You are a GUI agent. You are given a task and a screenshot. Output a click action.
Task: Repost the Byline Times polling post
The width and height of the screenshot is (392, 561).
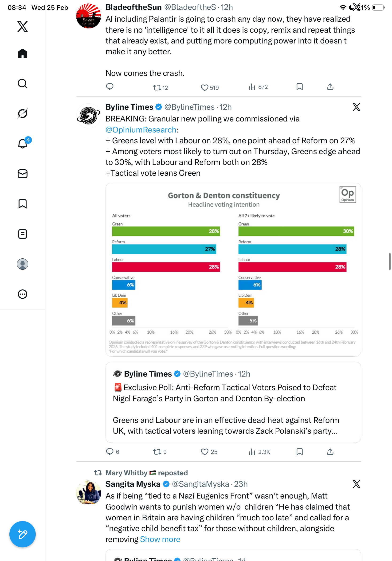pyautogui.click(x=157, y=452)
